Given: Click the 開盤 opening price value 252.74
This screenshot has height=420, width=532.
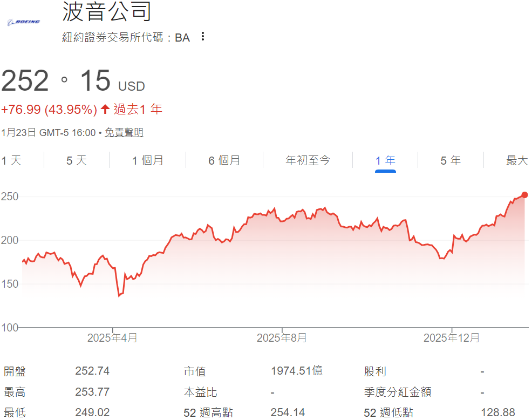Looking at the screenshot, I should [x=92, y=371].
